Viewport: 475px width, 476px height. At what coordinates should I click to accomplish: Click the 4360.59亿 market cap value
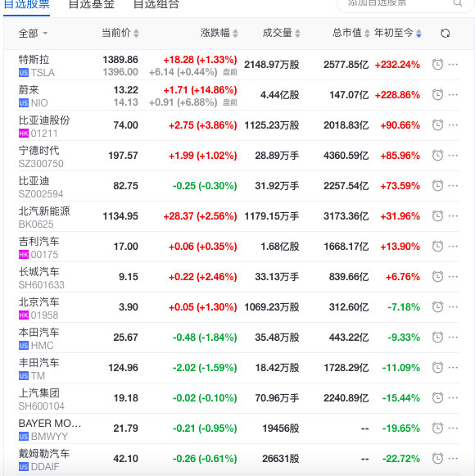346,156
